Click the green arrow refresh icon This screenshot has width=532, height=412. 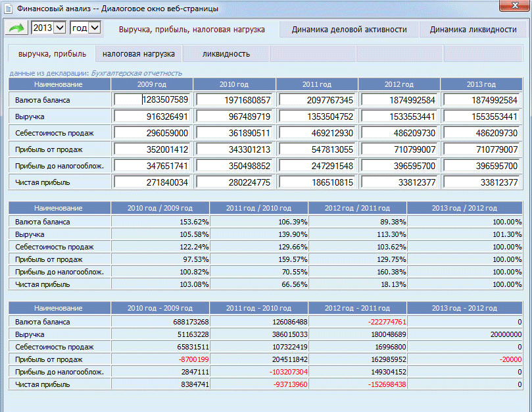click(x=16, y=28)
